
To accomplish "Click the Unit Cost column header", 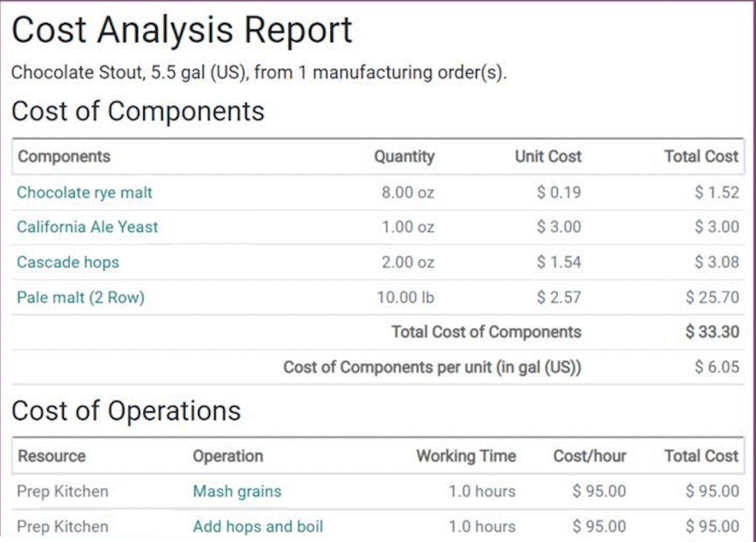I will pos(548,157).
